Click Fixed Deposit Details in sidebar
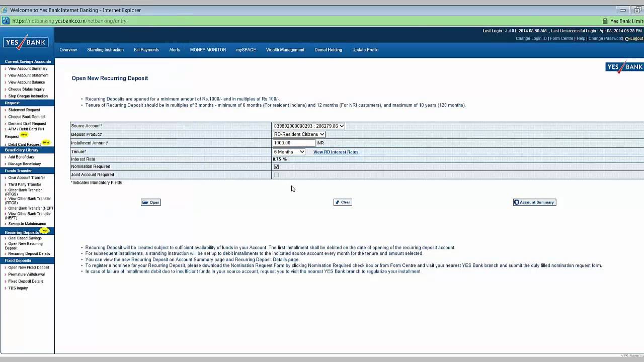The width and height of the screenshot is (644, 362). (x=26, y=281)
